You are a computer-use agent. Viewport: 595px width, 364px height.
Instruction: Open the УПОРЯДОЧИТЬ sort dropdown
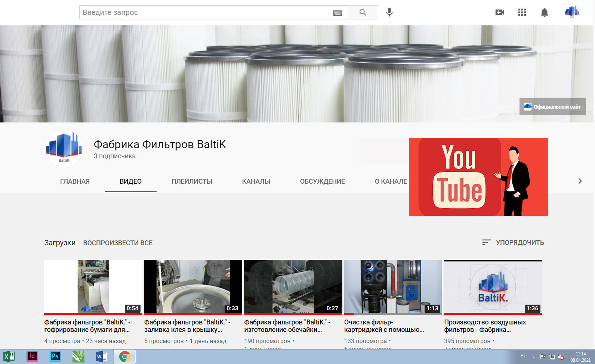tap(513, 242)
